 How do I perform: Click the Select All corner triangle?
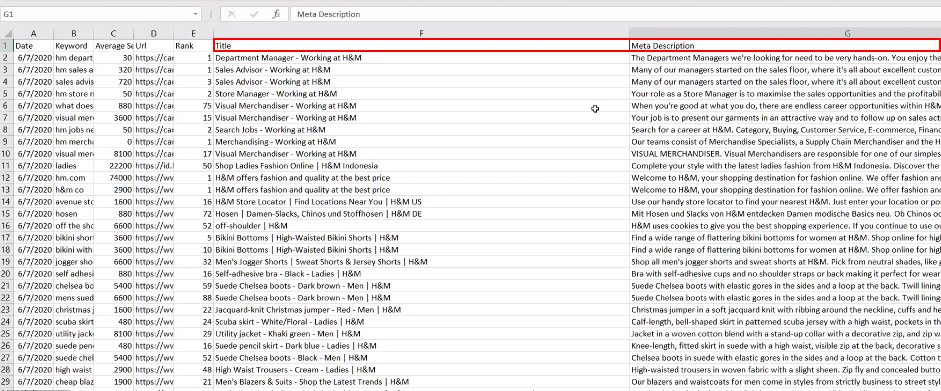point(7,34)
